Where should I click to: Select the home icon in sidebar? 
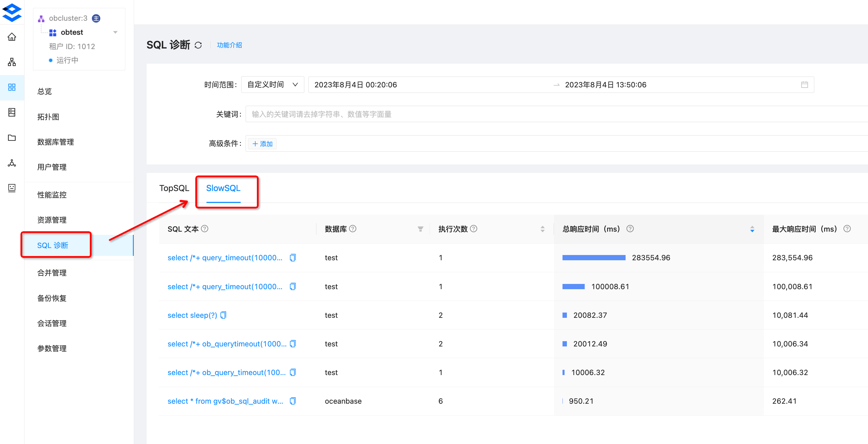click(x=12, y=37)
